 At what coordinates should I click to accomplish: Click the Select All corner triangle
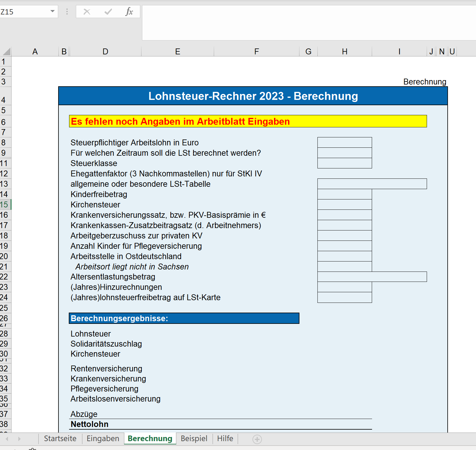(6, 51)
